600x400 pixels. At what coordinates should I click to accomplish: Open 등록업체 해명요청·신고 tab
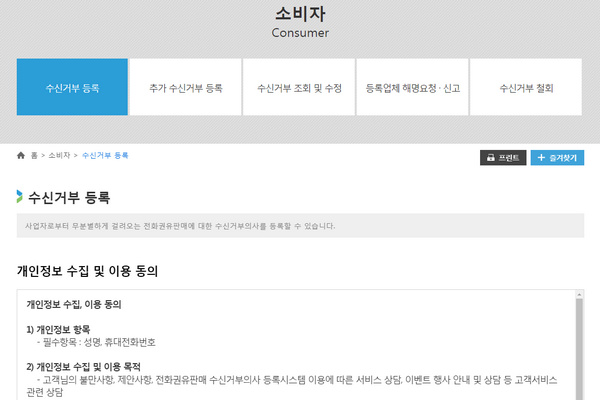(412, 87)
